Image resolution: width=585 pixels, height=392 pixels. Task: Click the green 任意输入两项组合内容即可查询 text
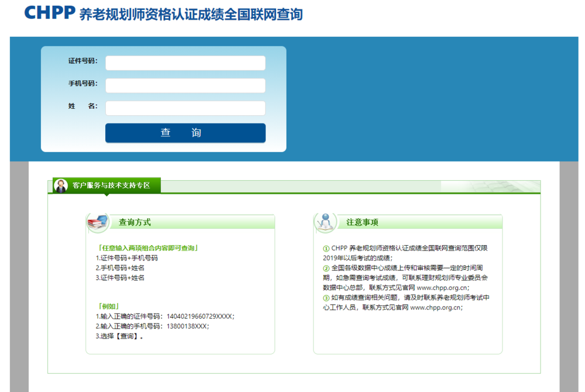(148, 248)
